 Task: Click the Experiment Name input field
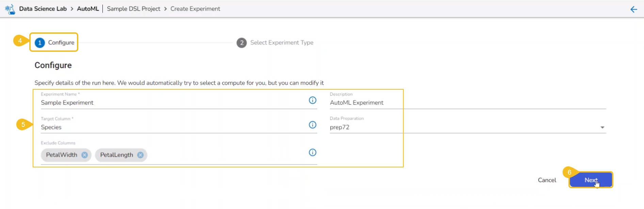click(x=170, y=103)
